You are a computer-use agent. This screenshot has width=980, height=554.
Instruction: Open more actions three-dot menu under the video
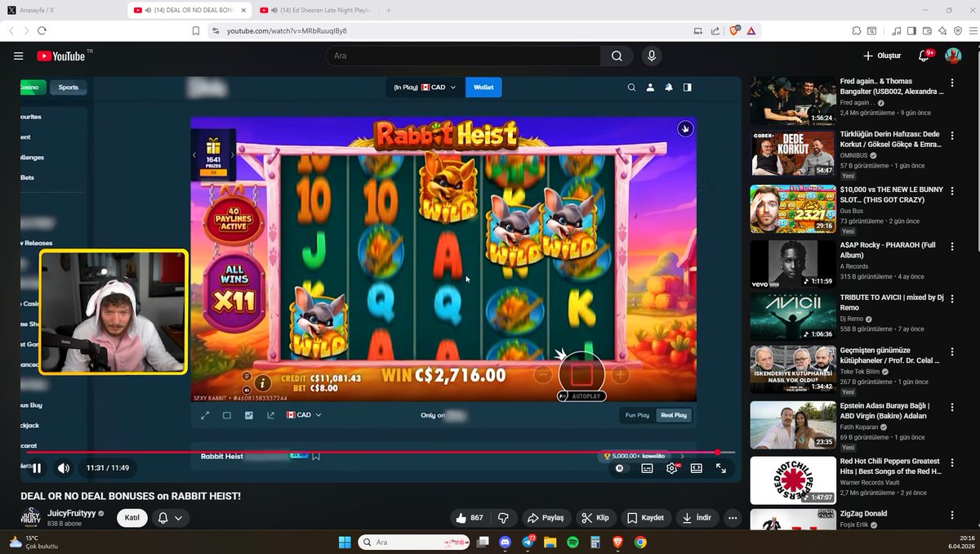click(x=733, y=518)
